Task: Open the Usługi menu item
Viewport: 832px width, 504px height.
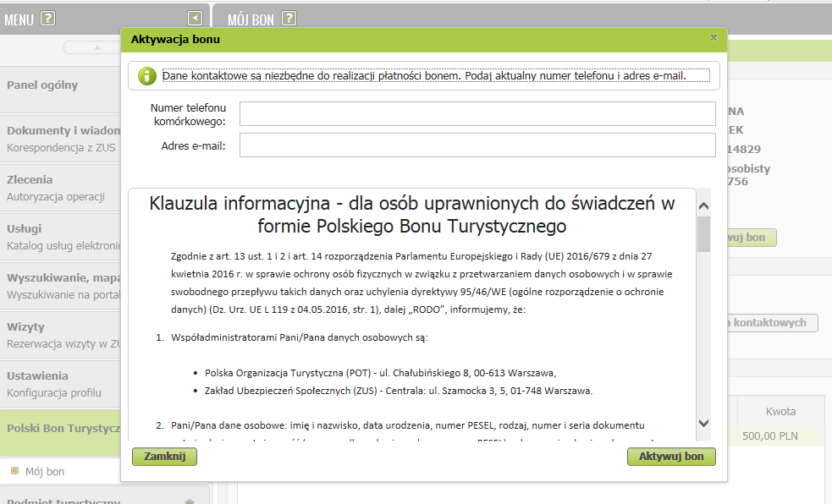Action: 60,237
